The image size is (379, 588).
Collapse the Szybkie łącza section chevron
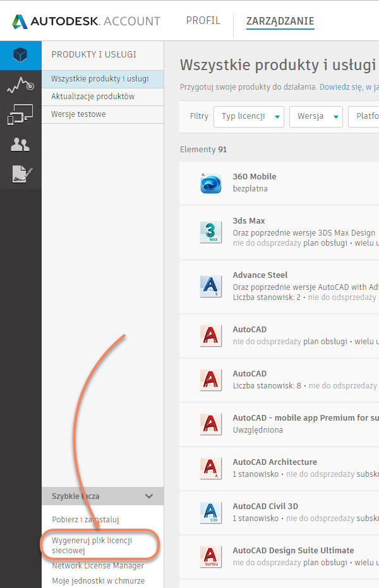coord(149,496)
